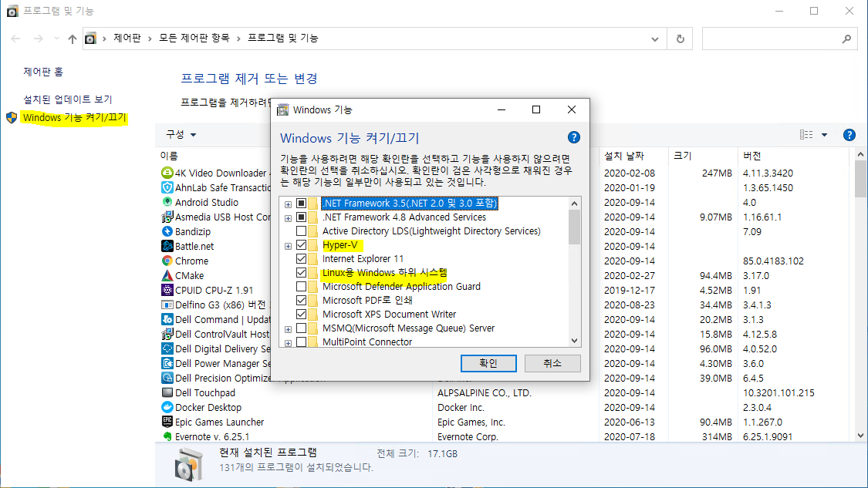Click the Dell Power Manager icon
This screenshot has width=868, height=488.
(x=167, y=364)
